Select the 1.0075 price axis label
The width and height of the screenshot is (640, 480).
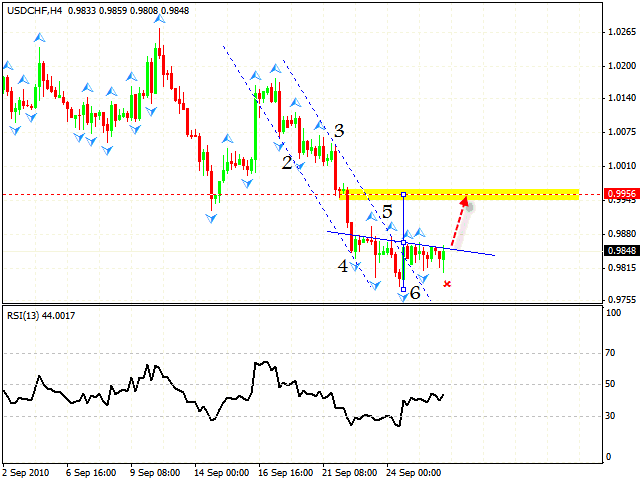point(622,131)
